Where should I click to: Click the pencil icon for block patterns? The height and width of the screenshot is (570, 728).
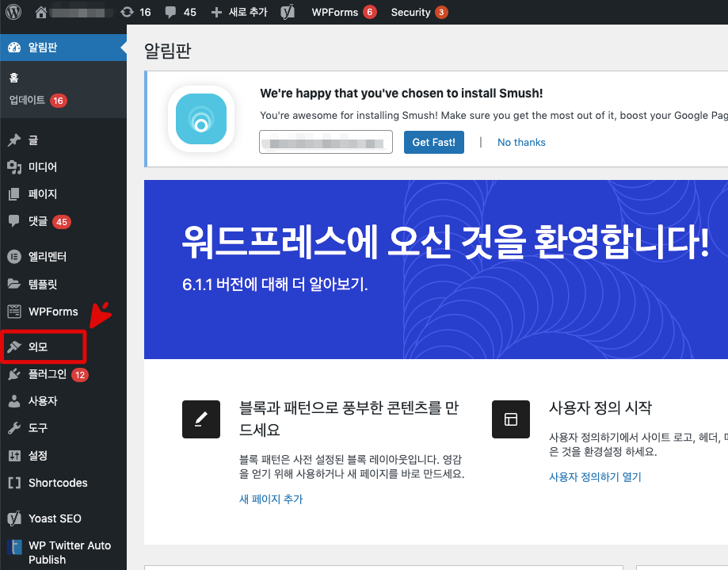tap(200, 419)
